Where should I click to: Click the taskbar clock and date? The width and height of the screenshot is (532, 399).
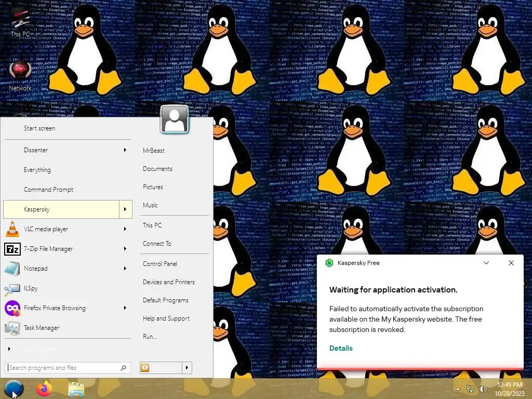(x=509, y=389)
